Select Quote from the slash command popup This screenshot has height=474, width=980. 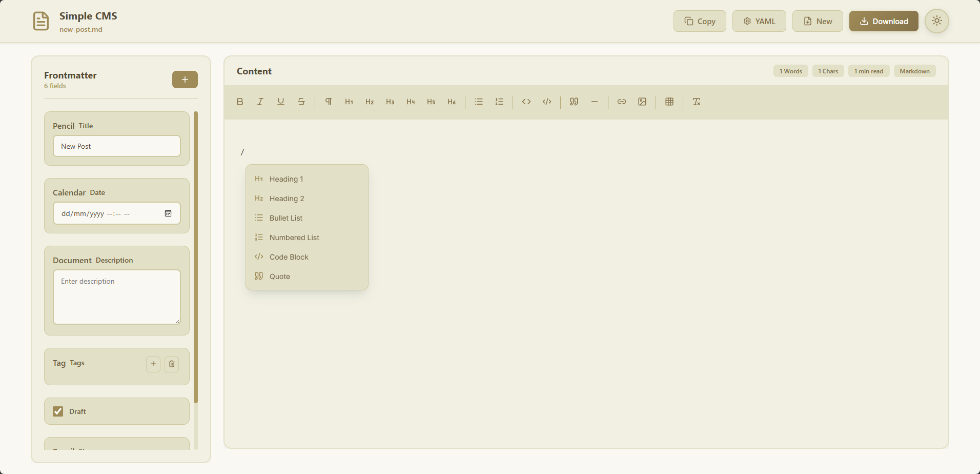[x=279, y=276]
